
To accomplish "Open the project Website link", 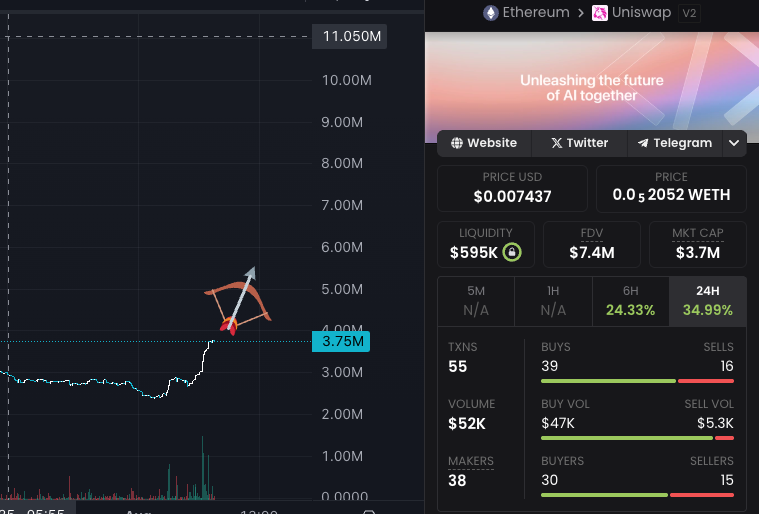I will coord(484,143).
